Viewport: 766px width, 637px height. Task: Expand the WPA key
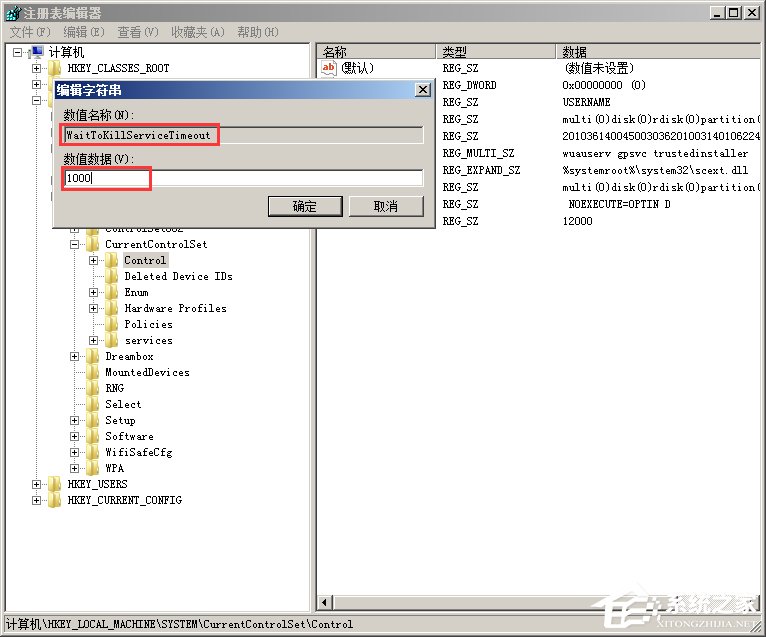tap(74, 468)
